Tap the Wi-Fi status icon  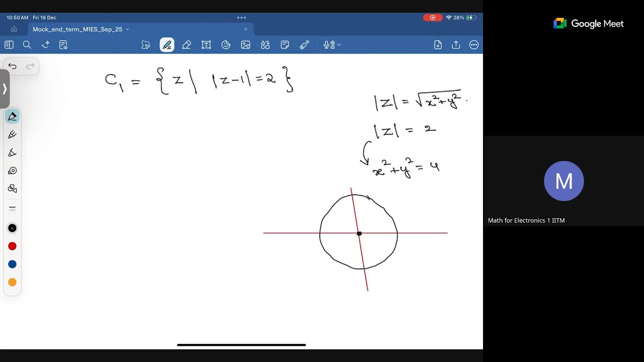pos(448,18)
